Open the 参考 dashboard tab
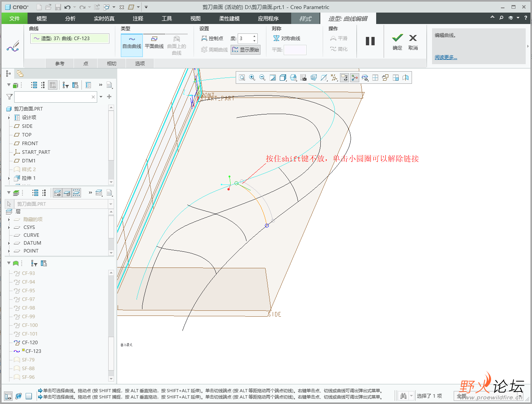 (x=60, y=63)
